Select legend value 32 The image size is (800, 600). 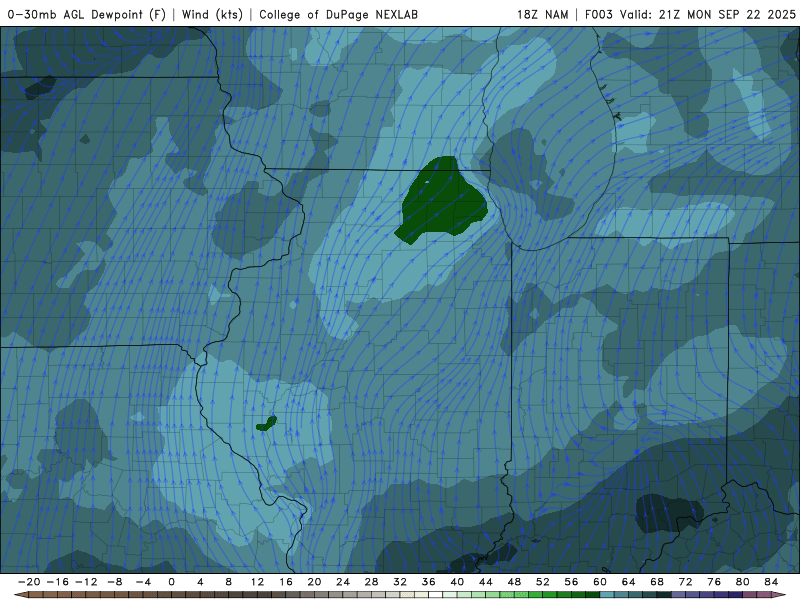pyautogui.click(x=400, y=582)
